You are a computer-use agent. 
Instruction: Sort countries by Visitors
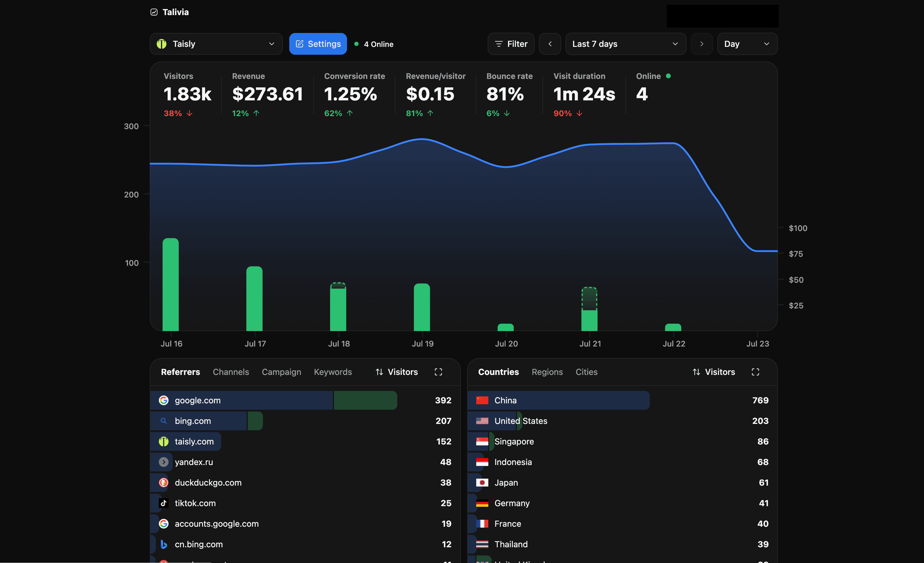click(714, 372)
